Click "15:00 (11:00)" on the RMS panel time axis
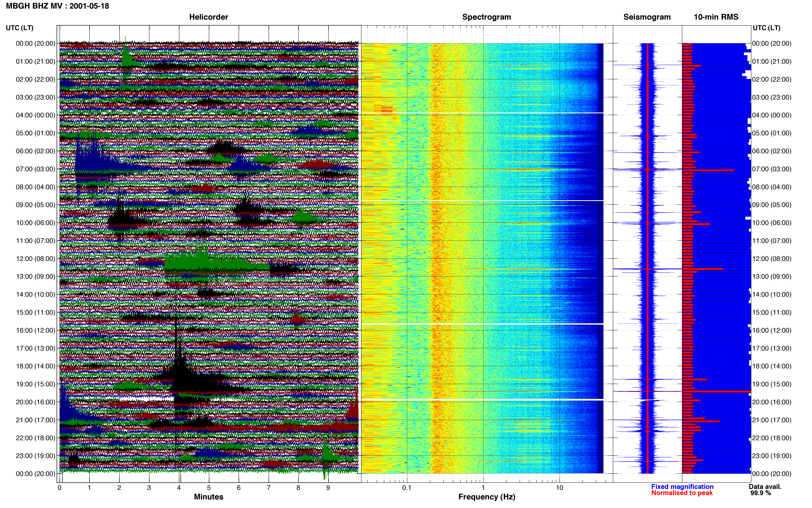Viewport: 812px width, 508px height. click(x=772, y=313)
